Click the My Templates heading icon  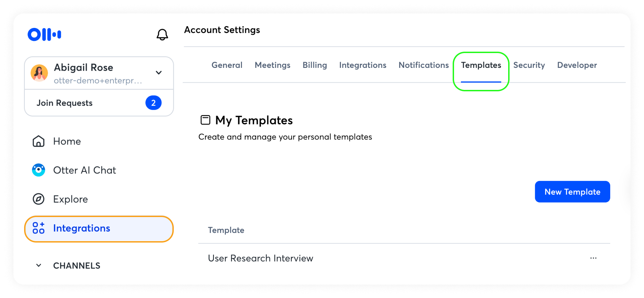[x=205, y=120]
